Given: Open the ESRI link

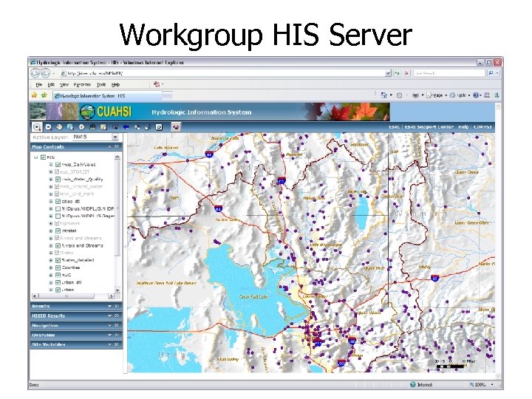Looking at the screenshot, I should [x=394, y=126].
